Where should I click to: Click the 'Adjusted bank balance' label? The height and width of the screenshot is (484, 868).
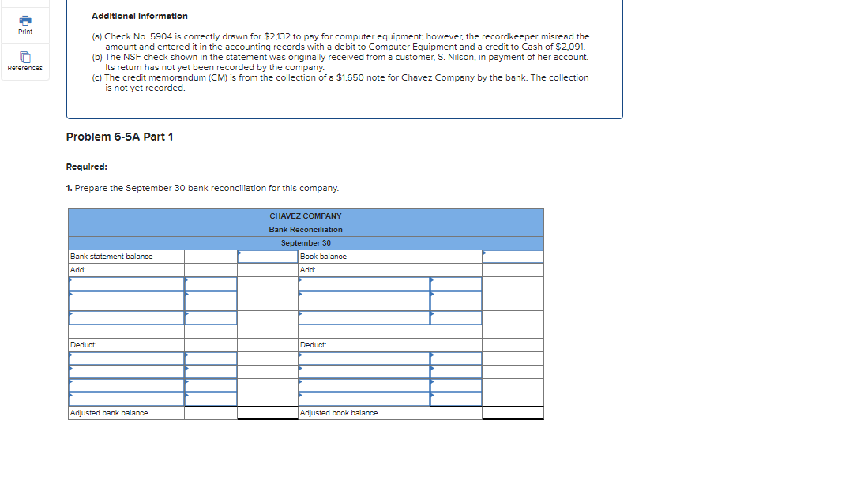109,413
